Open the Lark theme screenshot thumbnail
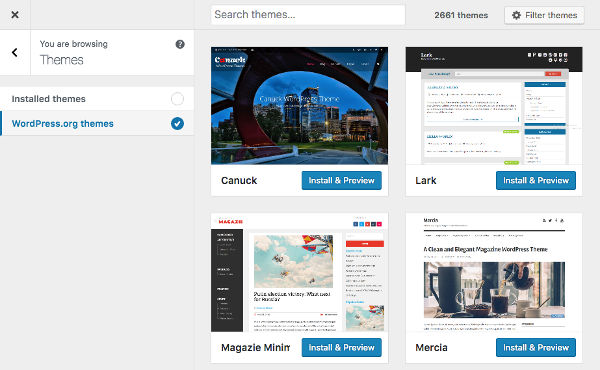 494,106
